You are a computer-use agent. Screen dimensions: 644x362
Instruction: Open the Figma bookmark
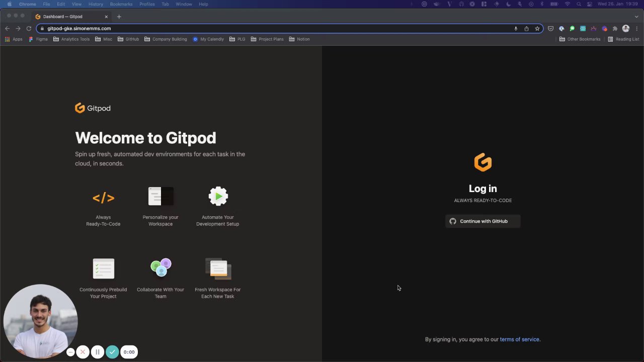click(38, 39)
